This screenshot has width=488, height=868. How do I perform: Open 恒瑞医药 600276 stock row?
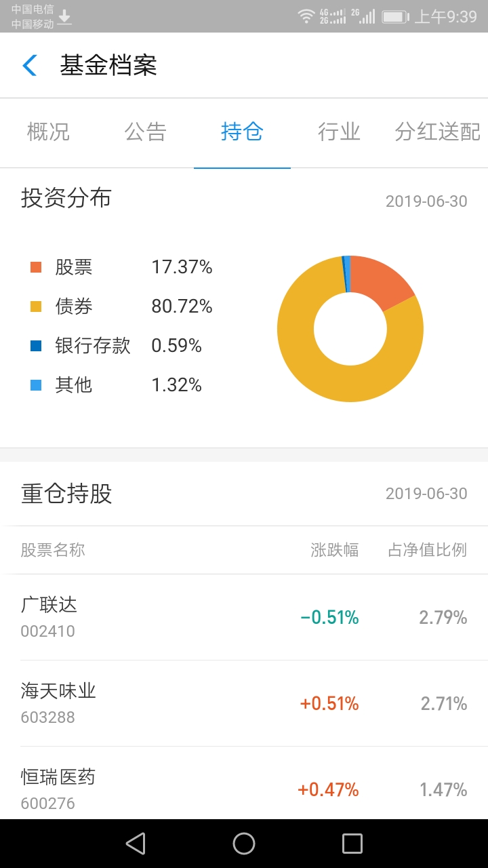(x=244, y=783)
